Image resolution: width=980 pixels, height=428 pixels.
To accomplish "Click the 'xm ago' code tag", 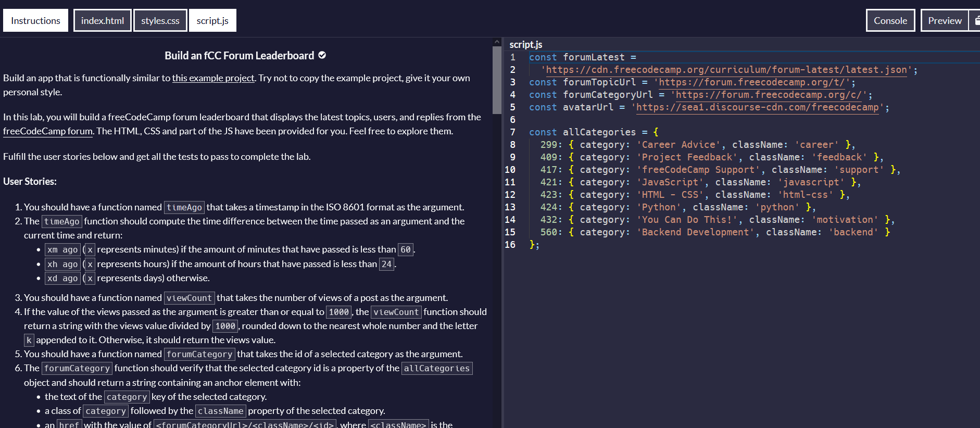I will [62, 250].
